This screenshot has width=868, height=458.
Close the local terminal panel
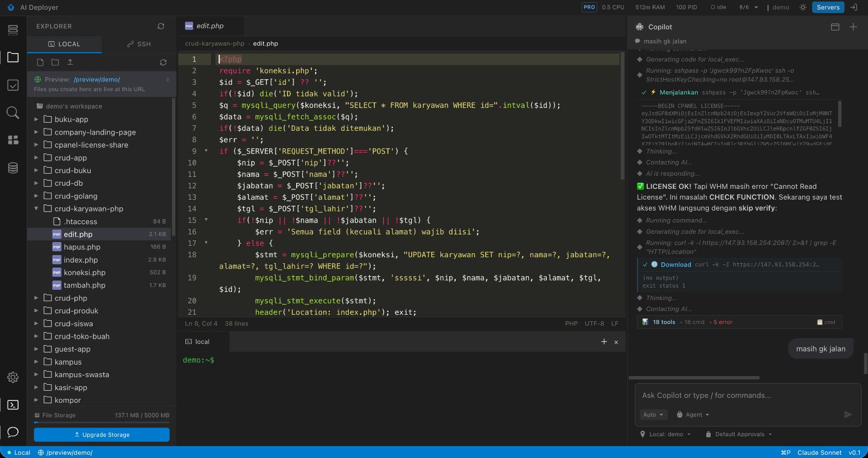click(x=616, y=342)
